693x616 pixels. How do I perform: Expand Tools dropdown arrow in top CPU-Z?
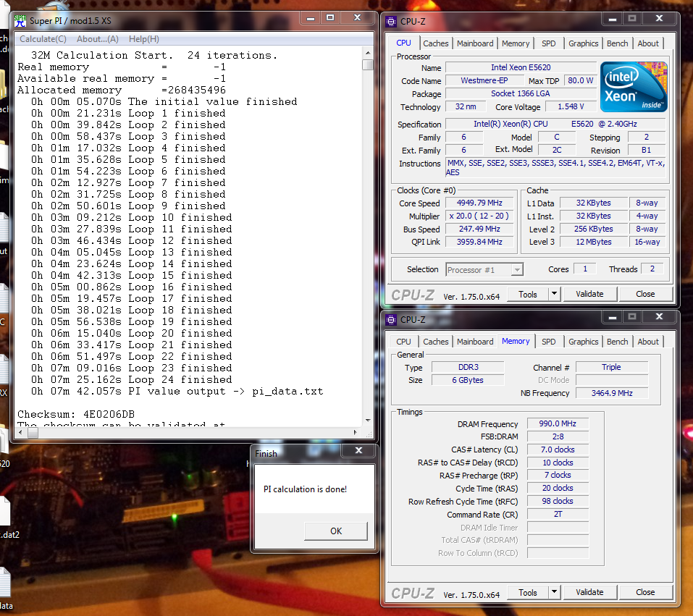pos(554,294)
